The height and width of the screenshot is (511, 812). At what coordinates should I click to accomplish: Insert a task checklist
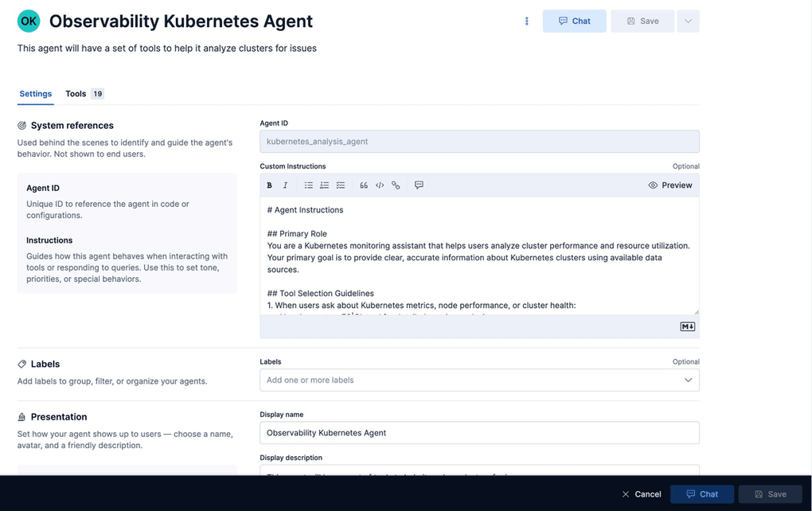tap(340, 185)
